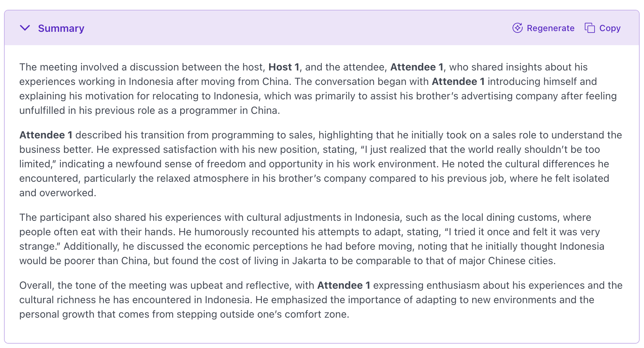Viewport: 644px width, 348px height.
Task: Collapse the Summary section chevron
Action: coord(25,28)
